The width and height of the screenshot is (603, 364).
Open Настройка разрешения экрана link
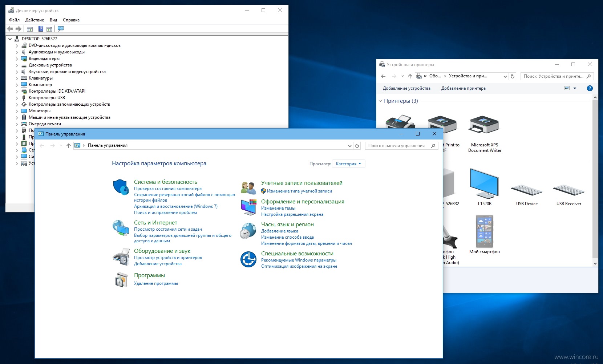coord(292,214)
